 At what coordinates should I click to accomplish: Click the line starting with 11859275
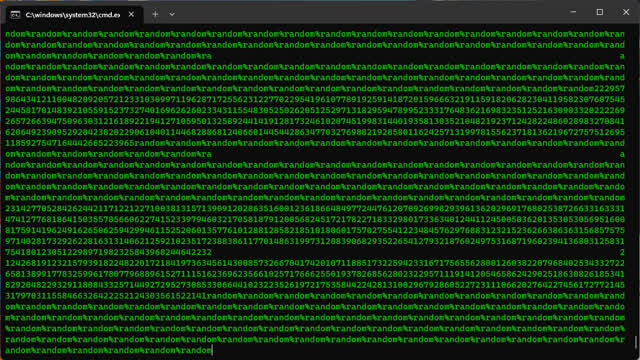coord(315,143)
